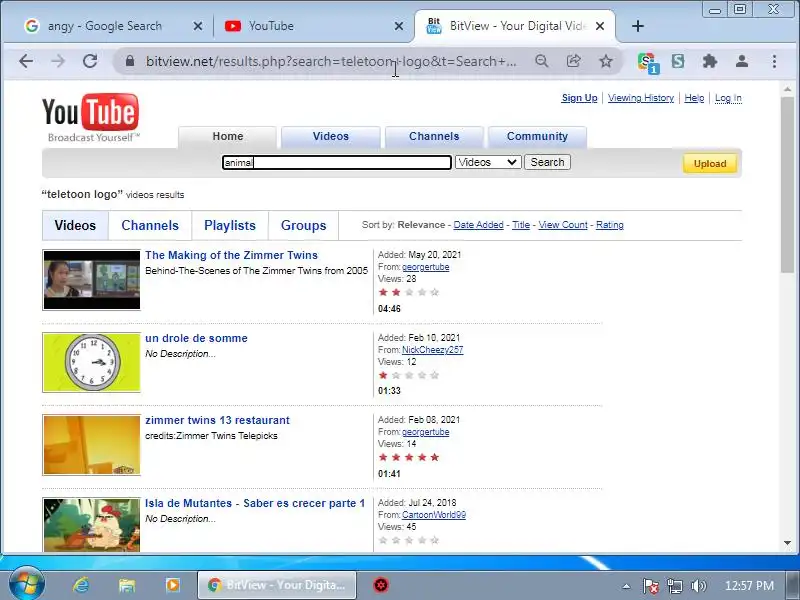Bookmark this page with the star icon
The height and width of the screenshot is (600, 800).
pyautogui.click(x=606, y=61)
